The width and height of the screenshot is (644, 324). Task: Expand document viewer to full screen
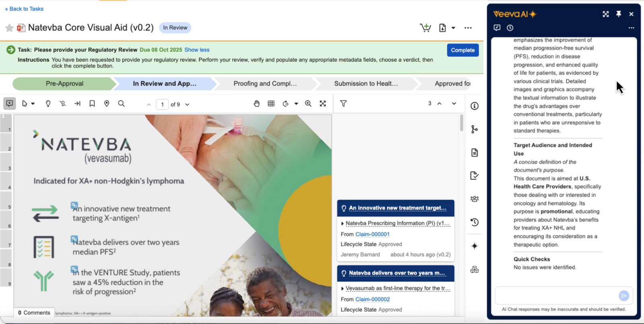(x=323, y=104)
